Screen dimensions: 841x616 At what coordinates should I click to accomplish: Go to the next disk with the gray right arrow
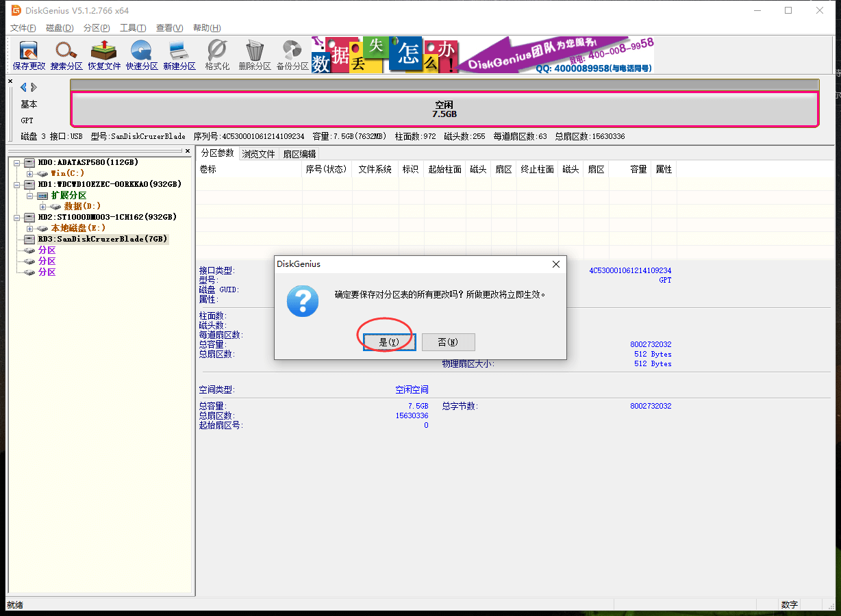click(x=34, y=87)
